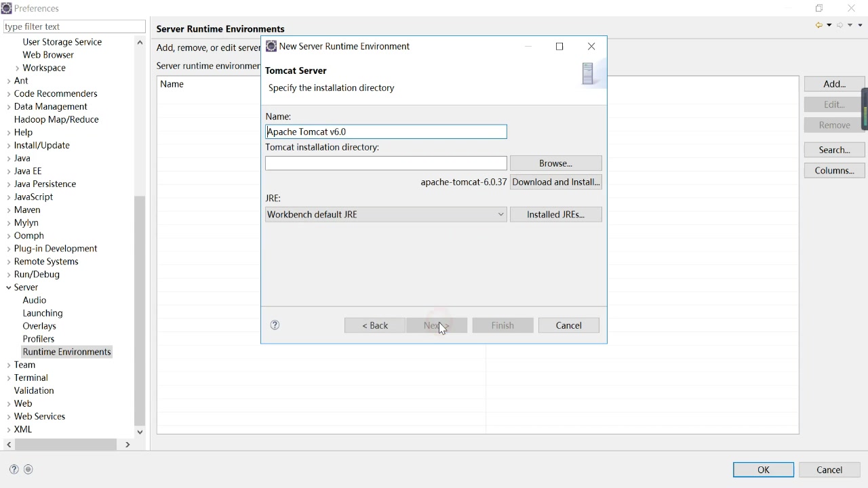Select Plug-in Development tree item
This screenshot has width=868, height=488.
(x=56, y=249)
